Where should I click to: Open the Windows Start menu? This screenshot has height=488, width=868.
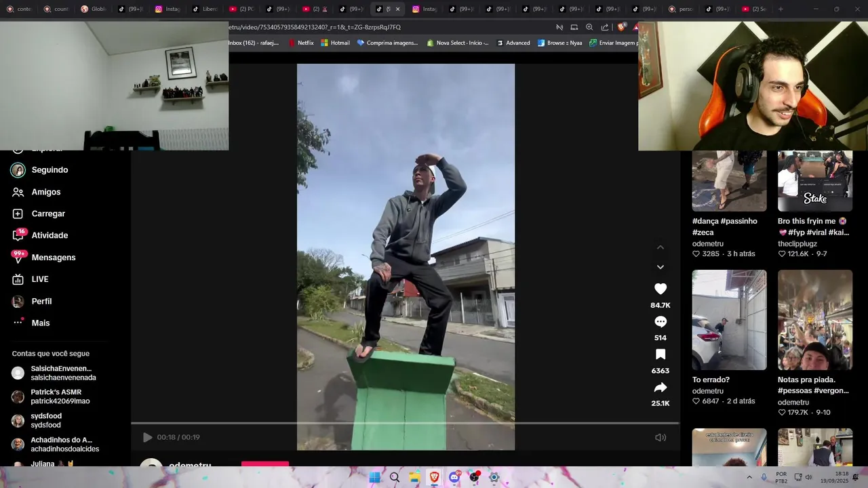pyautogui.click(x=374, y=477)
